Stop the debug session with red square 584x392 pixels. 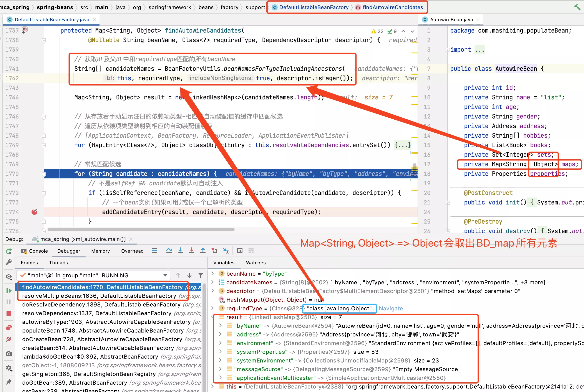tap(9, 313)
